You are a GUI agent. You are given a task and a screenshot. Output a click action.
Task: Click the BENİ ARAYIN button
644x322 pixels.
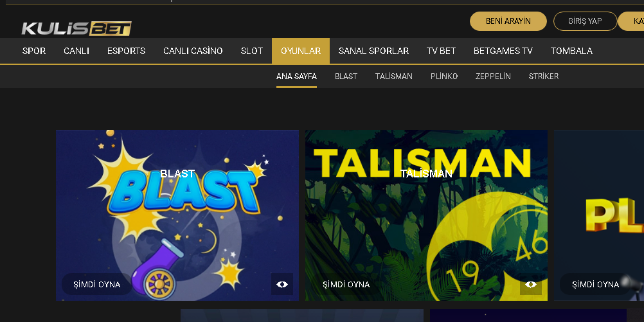[508, 21]
